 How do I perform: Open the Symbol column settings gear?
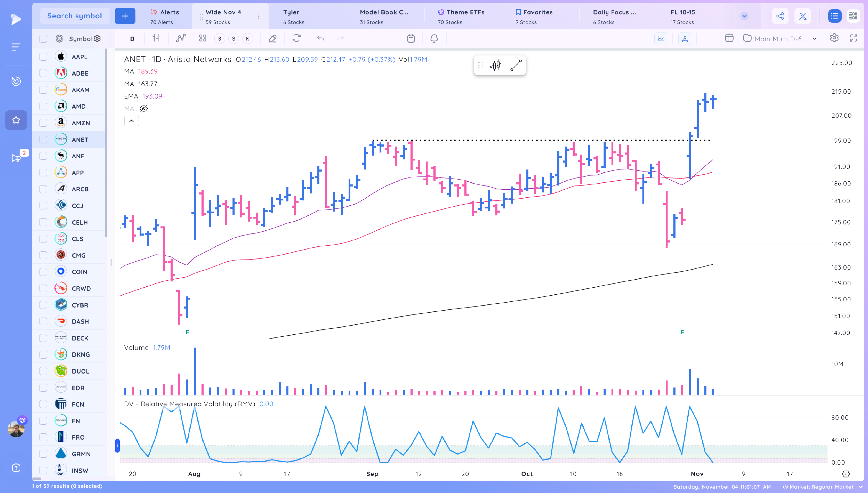[x=97, y=39]
